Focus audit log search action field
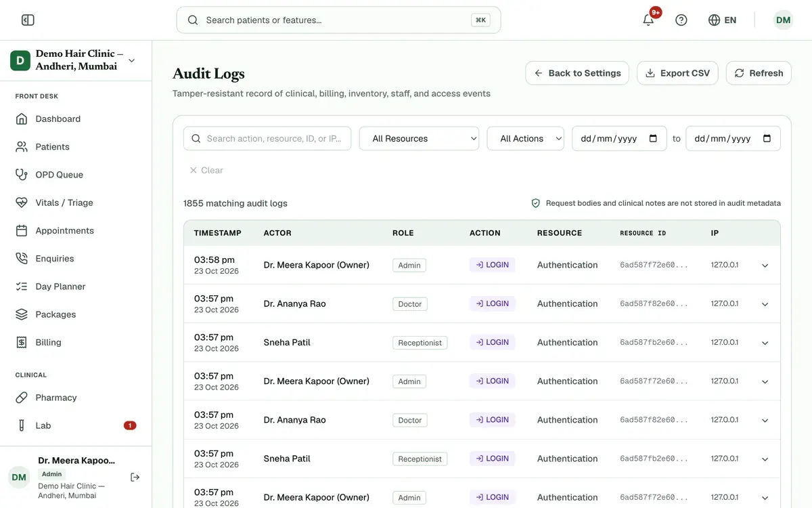 pos(267,138)
